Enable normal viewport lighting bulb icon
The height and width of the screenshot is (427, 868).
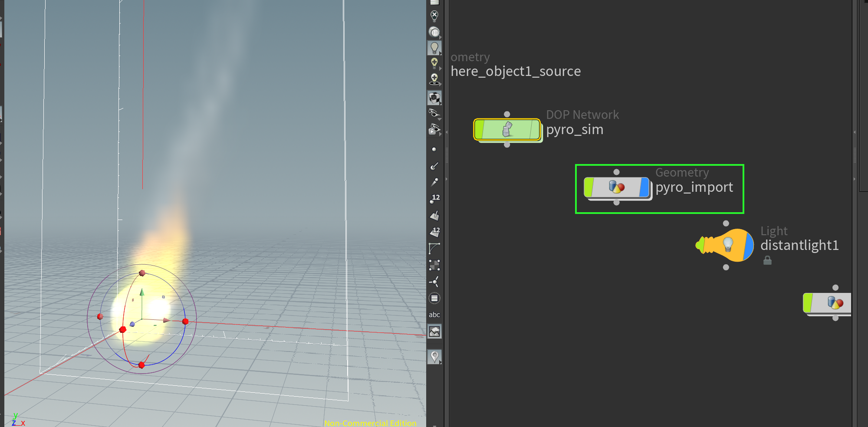point(434,48)
